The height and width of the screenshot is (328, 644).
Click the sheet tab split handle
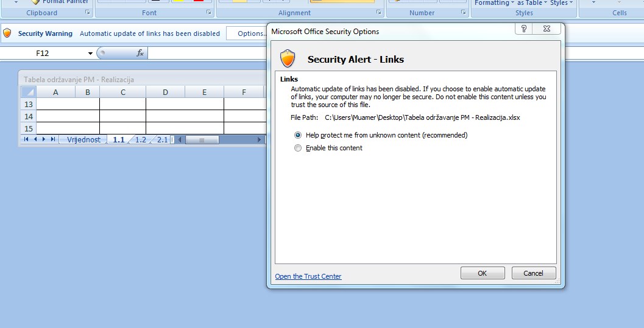pos(172,140)
